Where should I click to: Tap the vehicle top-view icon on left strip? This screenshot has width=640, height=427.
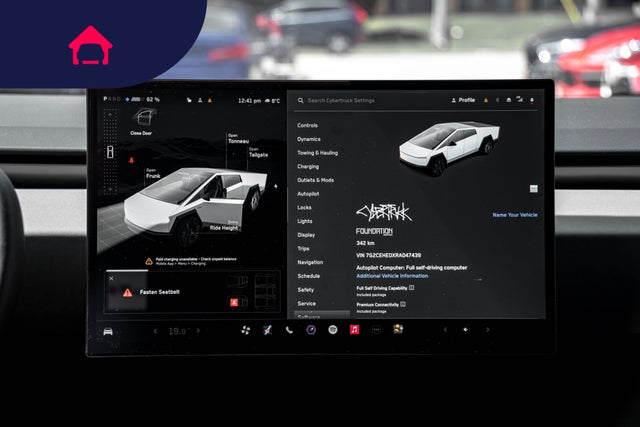[x=110, y=152]
